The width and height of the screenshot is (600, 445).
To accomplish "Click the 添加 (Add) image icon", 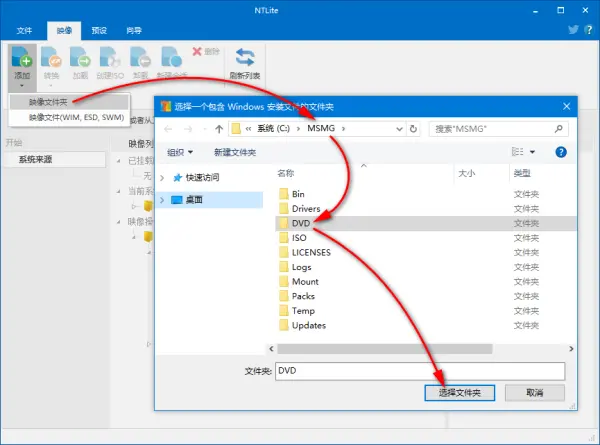I will click(x=22, y=58).
